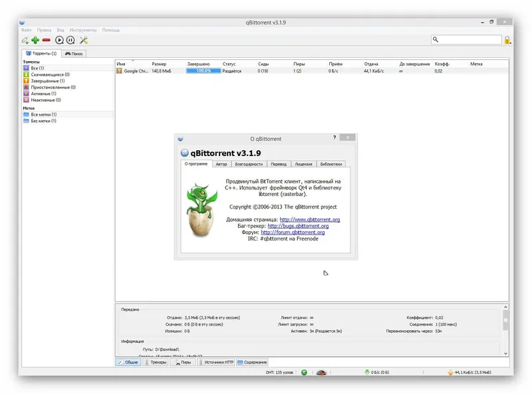Open the http://bugs.qbittorrent.org link
The width and height of the screenshot is (532, 394).
[x=298, y=226]
